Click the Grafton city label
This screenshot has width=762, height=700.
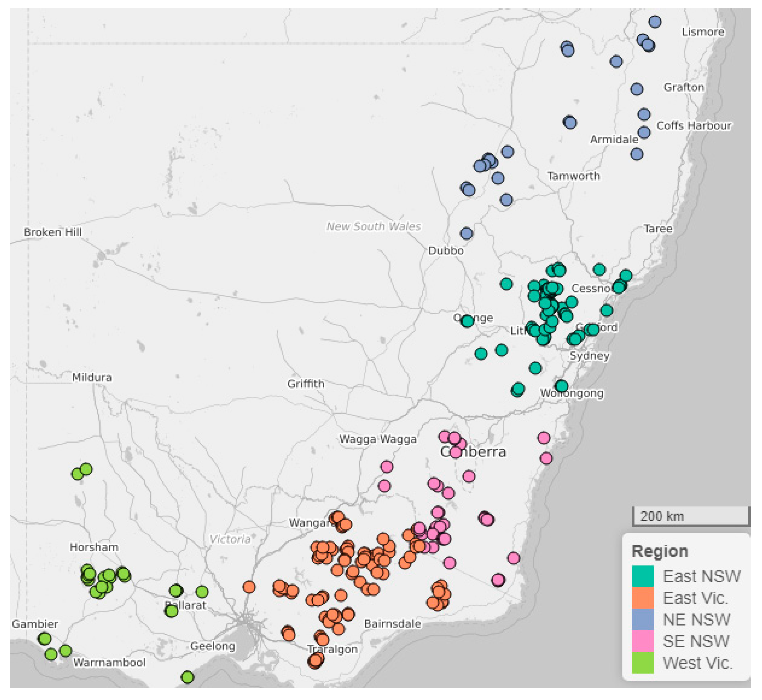pyautogui.click(x=684, y=87)
